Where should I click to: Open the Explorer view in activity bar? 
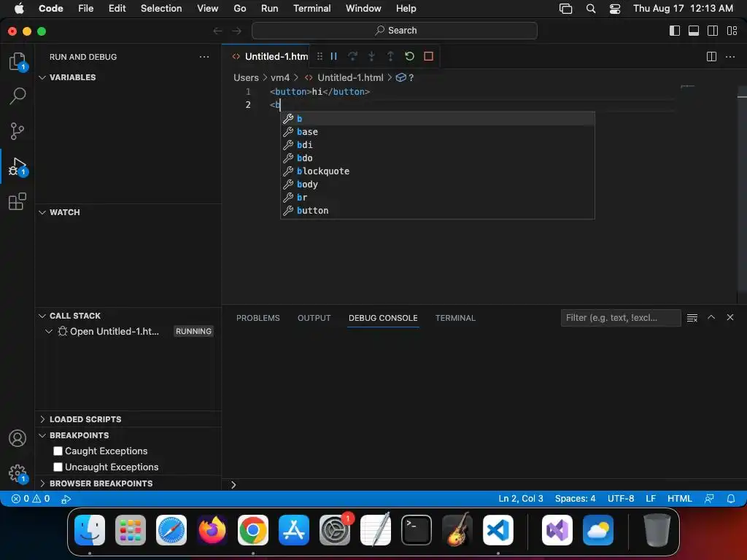18,61
